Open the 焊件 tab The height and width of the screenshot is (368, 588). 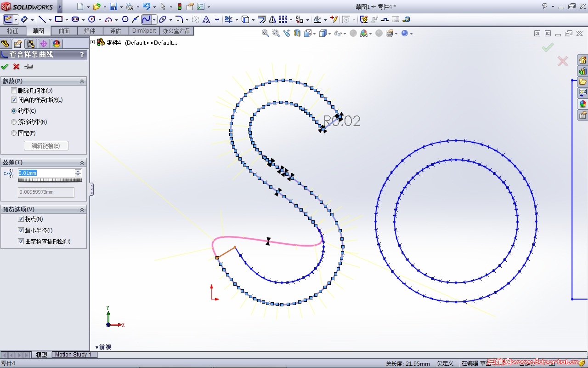[x=90, y=31]
